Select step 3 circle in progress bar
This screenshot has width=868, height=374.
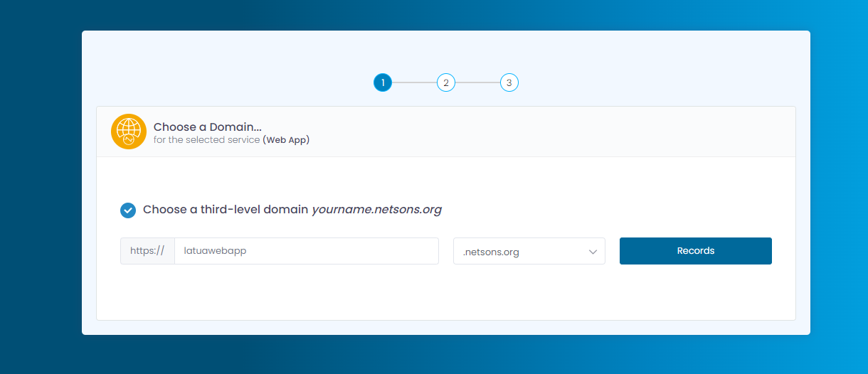509,83
